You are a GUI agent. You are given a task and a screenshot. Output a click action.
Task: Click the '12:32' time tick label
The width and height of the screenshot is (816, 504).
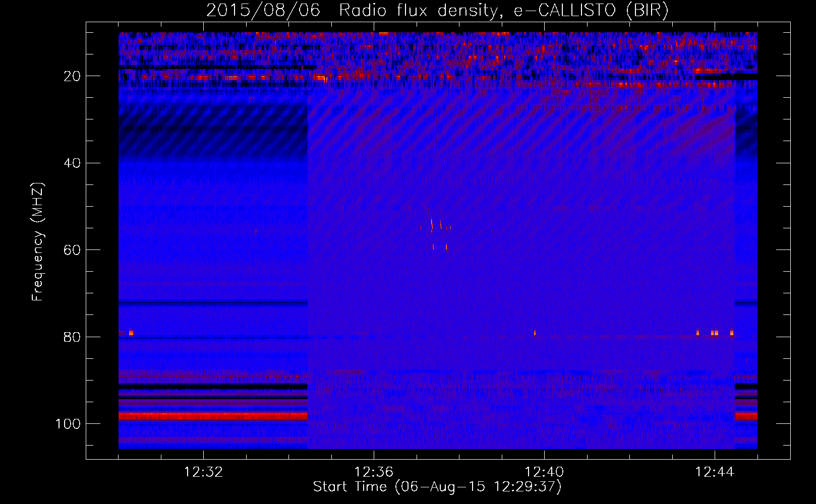tap(203, 472)
